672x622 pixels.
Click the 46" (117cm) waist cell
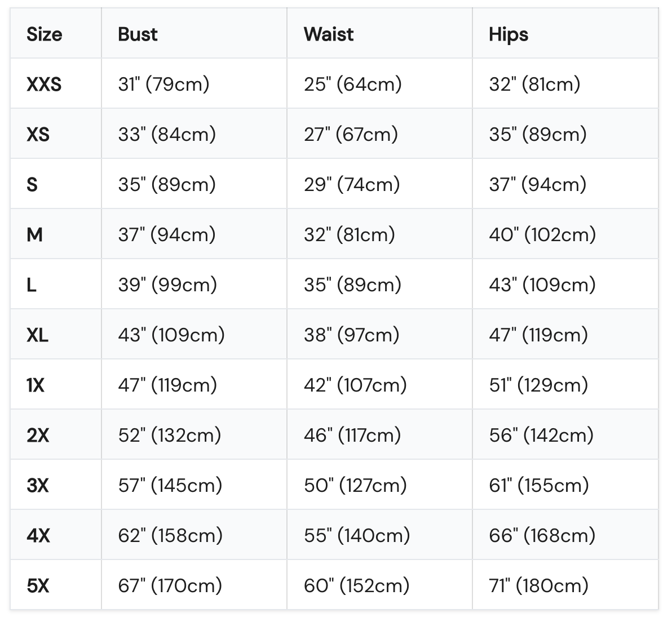point(352,435)
